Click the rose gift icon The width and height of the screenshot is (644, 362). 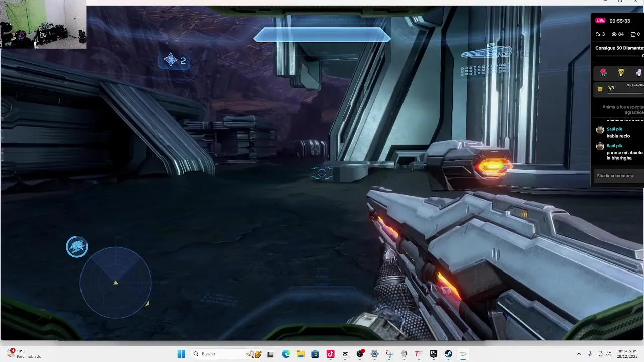tap(603, 73)
